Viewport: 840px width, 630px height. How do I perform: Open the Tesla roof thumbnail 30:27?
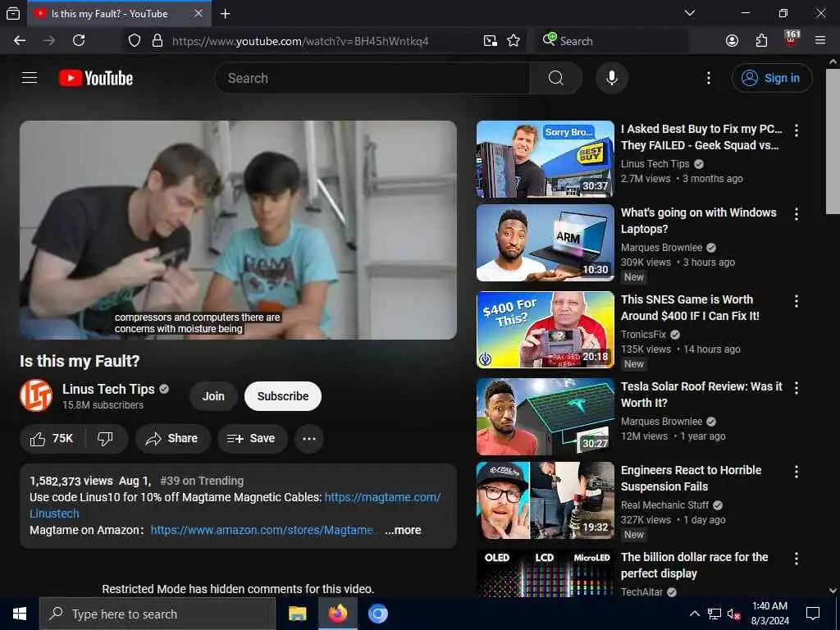pos(546,416)
